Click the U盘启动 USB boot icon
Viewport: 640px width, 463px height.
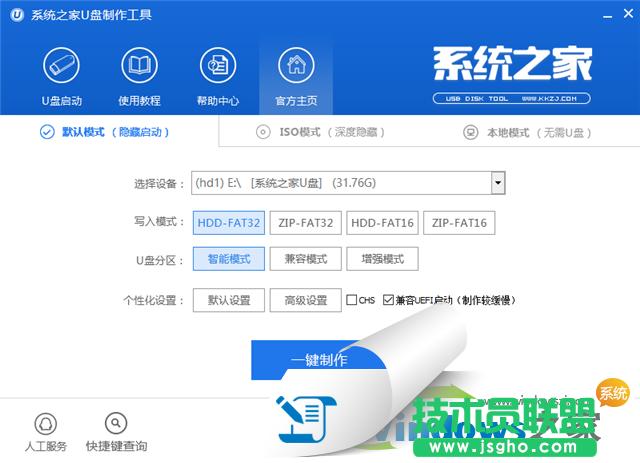(x=61, y=67)
